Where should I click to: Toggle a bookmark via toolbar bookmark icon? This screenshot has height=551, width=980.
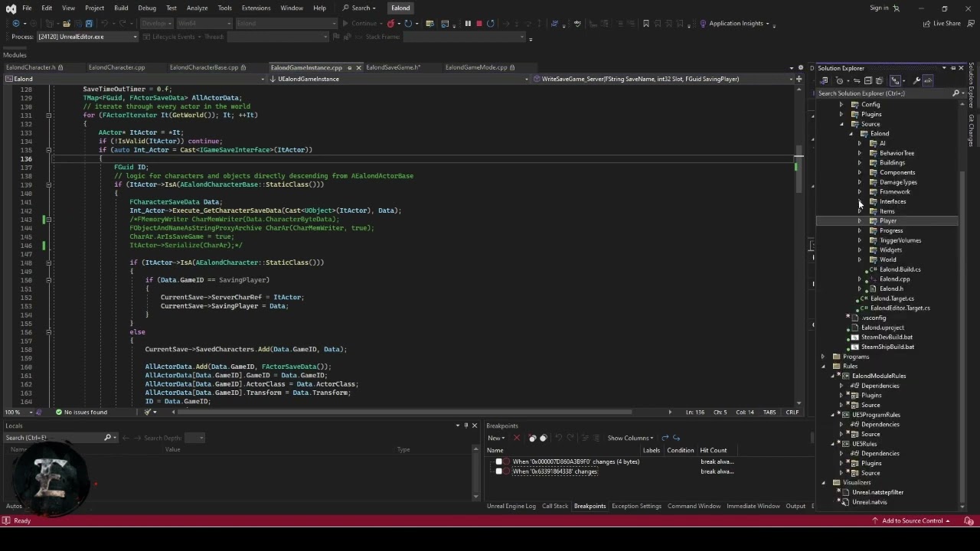(645, 23)
